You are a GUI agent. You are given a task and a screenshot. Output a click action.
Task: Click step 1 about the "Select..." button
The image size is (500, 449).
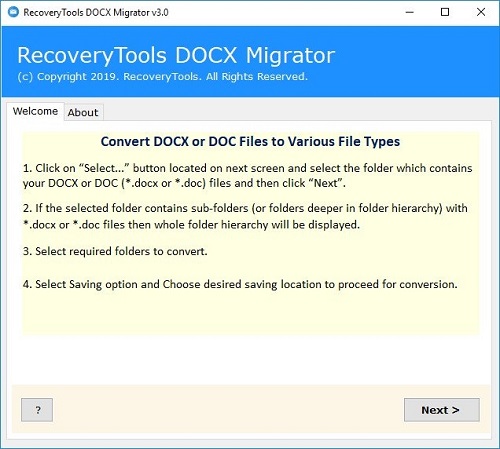(247, 175)
